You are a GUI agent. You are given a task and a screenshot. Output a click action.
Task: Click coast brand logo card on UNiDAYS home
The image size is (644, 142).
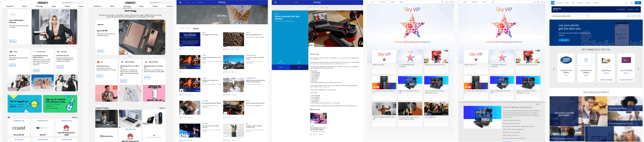click(19, 128)
